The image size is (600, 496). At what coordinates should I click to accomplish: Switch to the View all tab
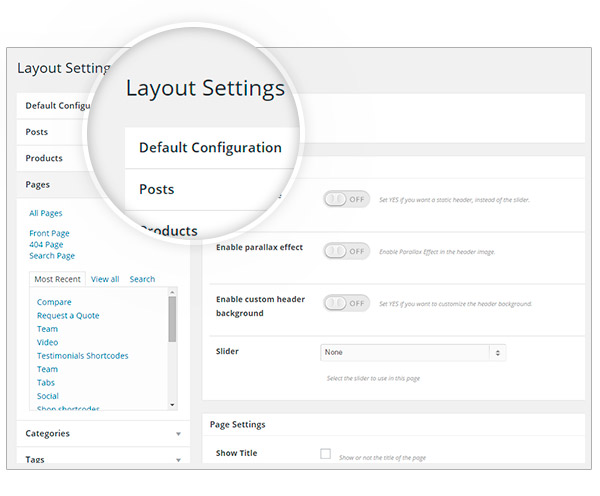(x=105, y=279)
